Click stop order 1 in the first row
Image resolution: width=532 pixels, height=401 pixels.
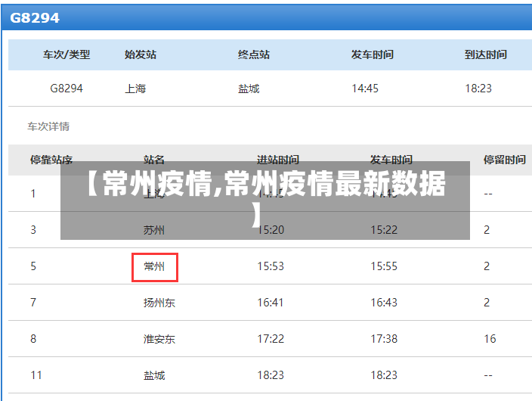click(x=33, y=194)
